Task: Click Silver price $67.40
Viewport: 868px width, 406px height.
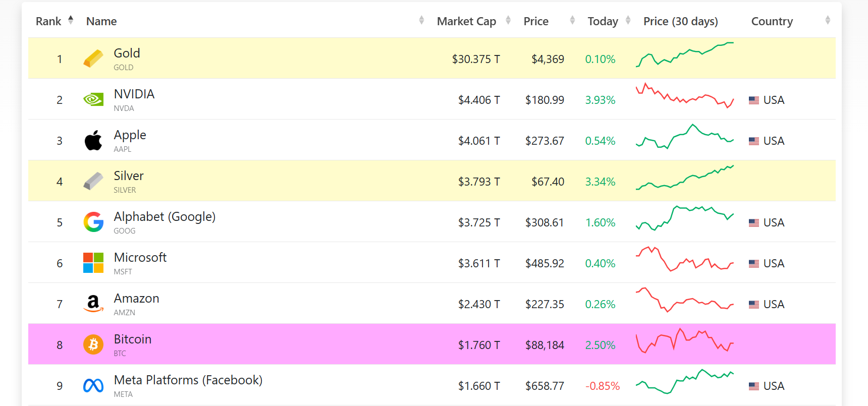Action: pos(548,182)
